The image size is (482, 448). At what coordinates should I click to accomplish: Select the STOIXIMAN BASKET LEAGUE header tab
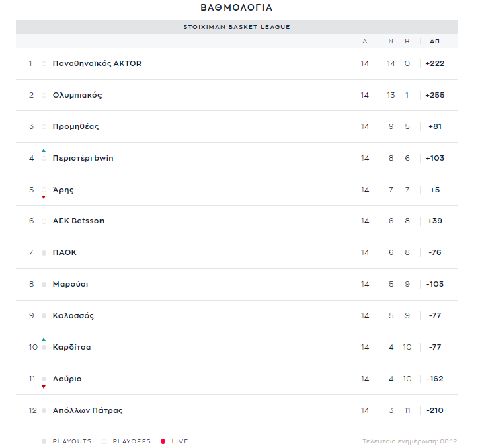point(237,27)
